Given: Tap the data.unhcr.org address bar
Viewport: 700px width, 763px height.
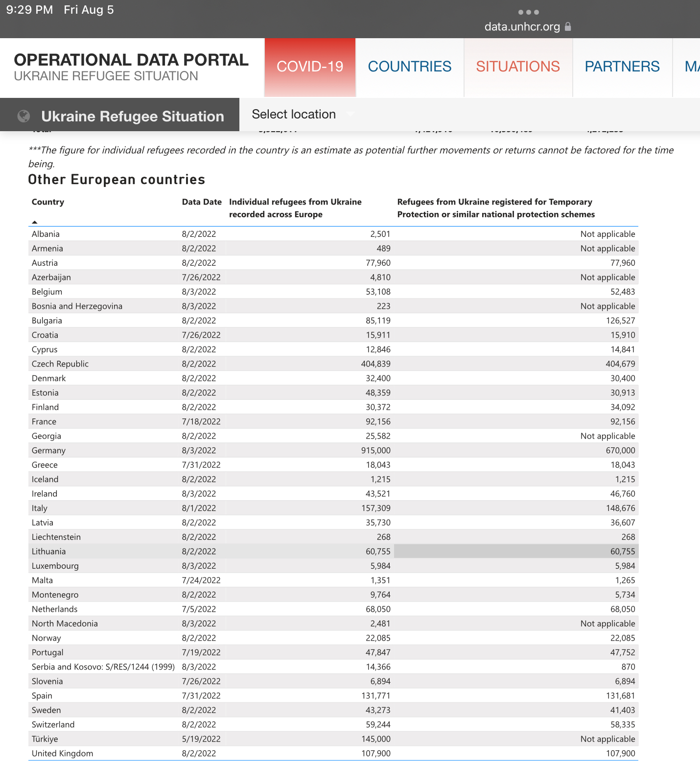Looking at the screenshot, I should point(522,27).
